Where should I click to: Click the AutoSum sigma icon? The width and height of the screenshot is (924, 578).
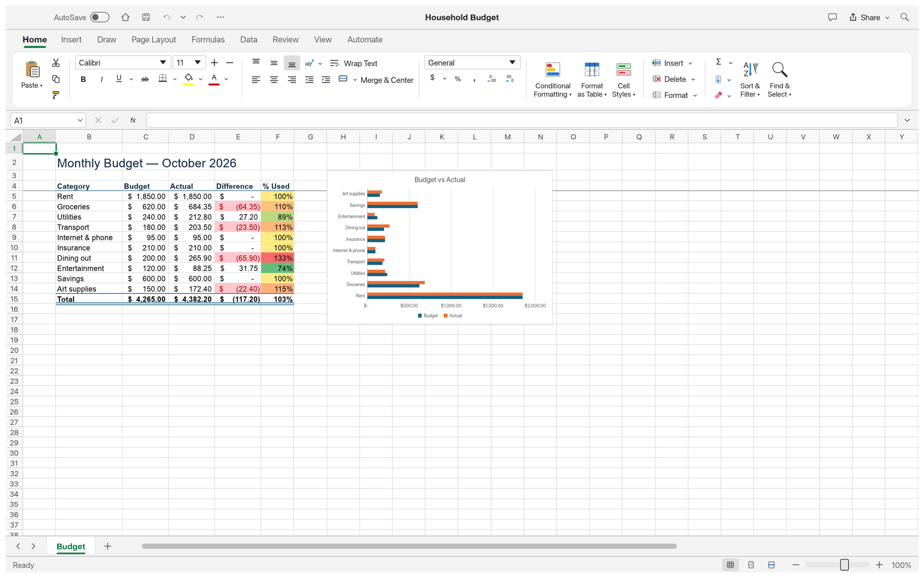(718, 62)
